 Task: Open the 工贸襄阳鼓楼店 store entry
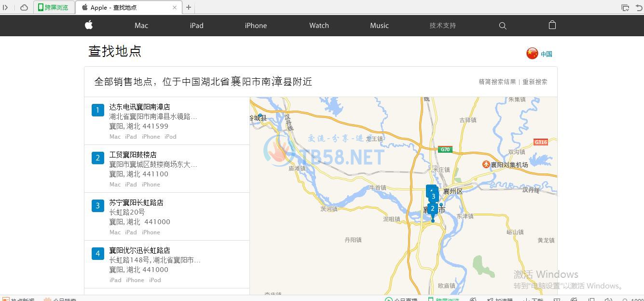(133, 155)
